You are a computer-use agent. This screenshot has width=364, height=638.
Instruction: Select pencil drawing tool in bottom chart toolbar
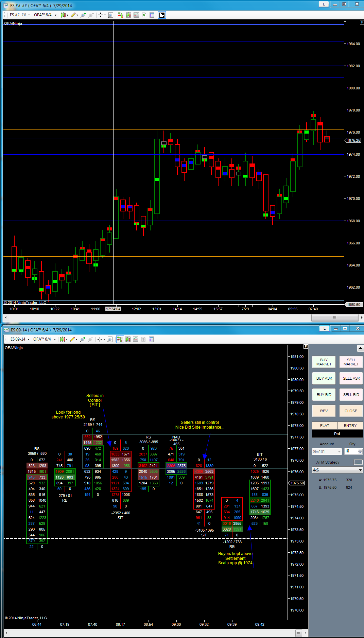tap(72, 339)
